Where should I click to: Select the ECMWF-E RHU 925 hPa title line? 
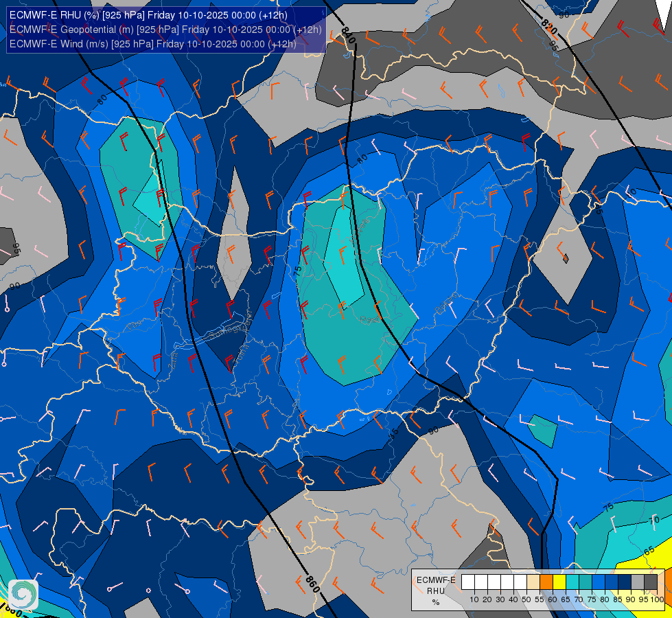[x=148, y=15]
